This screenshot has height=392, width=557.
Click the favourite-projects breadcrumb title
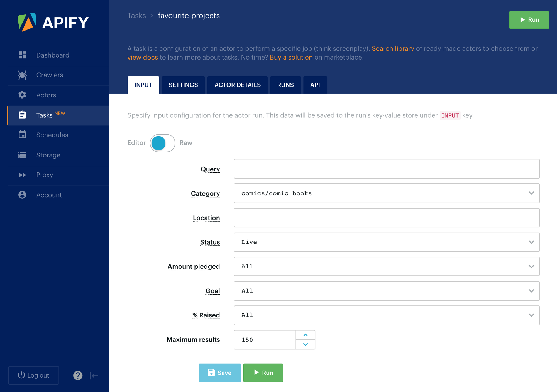pyautogui.click(x=189, y=16)
